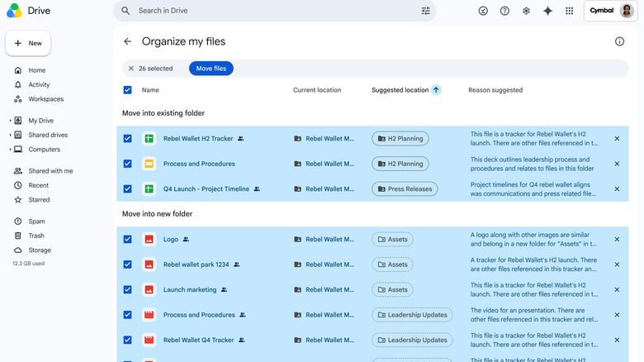Go back with the left arrow
Viewport: 644px width, 362px height.
(x=127, y=41)
